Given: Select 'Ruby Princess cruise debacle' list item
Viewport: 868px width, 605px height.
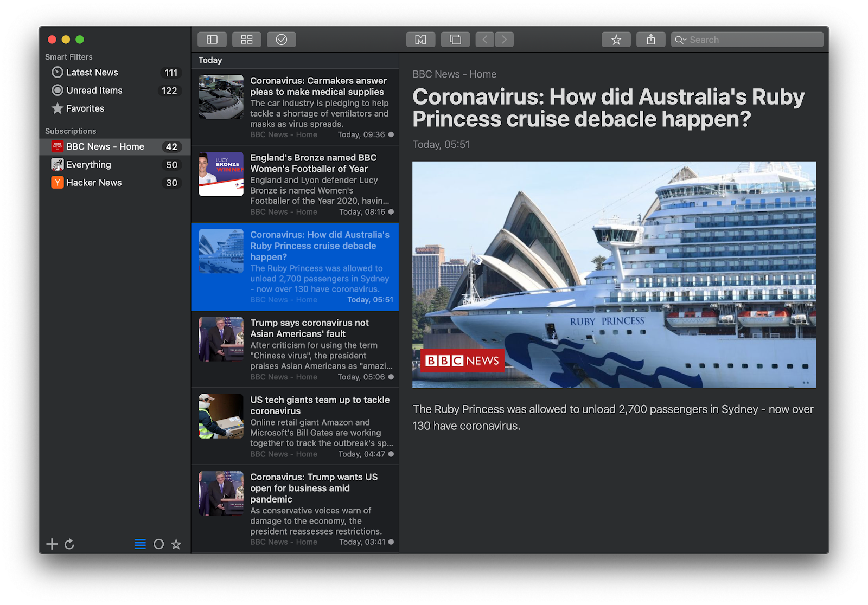Looking at the screenshot, I should 295,267.
